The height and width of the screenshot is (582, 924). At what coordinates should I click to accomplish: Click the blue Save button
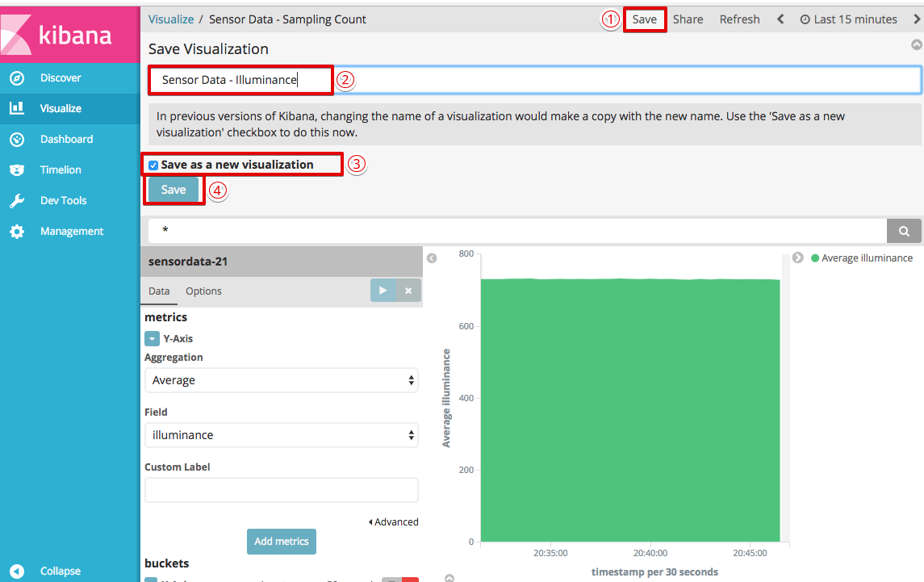[174, 190]
